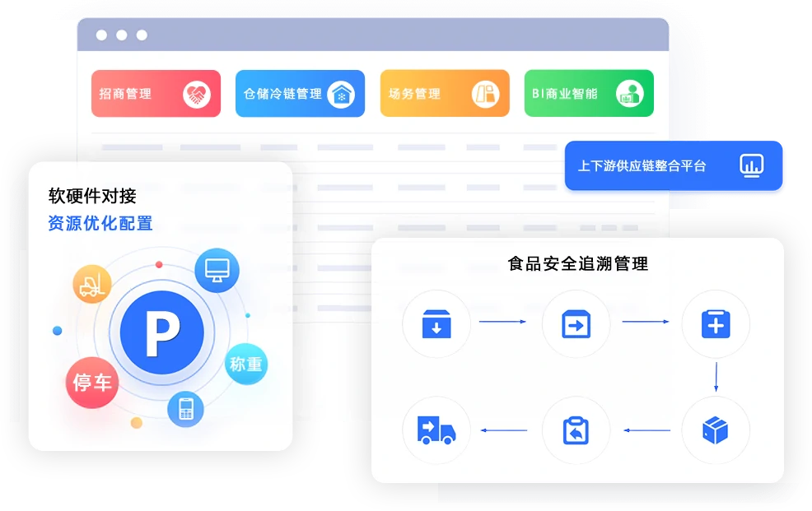812x511 pixels.
Task: Select the red 停车 bubble
Action: click(x=92, y=383)
